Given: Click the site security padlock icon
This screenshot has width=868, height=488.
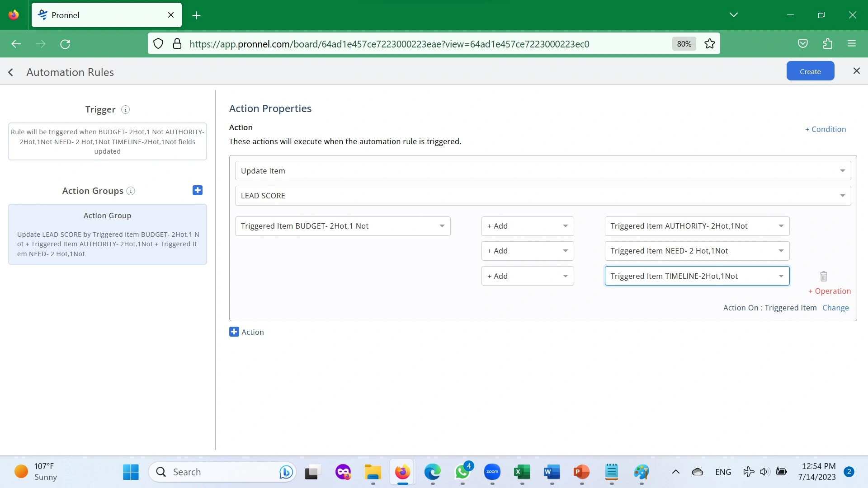Looking at the screenshot, I should (177, 44).
